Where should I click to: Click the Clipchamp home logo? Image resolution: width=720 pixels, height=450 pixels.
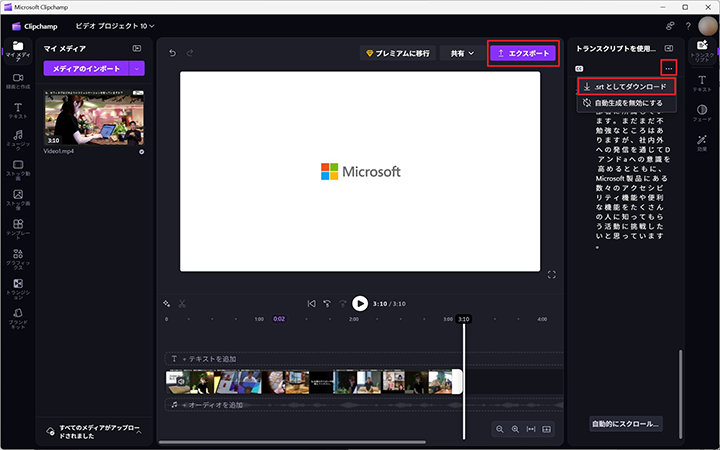pyautogui.click(x=35, y=26)
